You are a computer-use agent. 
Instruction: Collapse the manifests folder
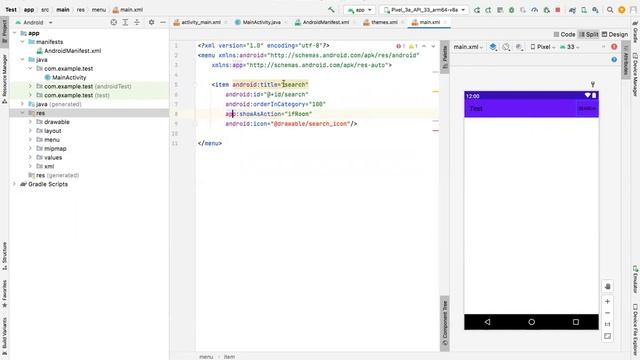click(x=22, y=42)
